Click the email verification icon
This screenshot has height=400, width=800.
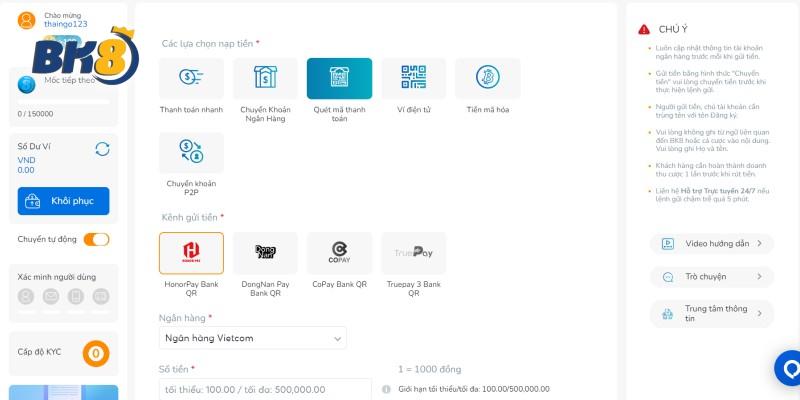[x=51, y=296]
